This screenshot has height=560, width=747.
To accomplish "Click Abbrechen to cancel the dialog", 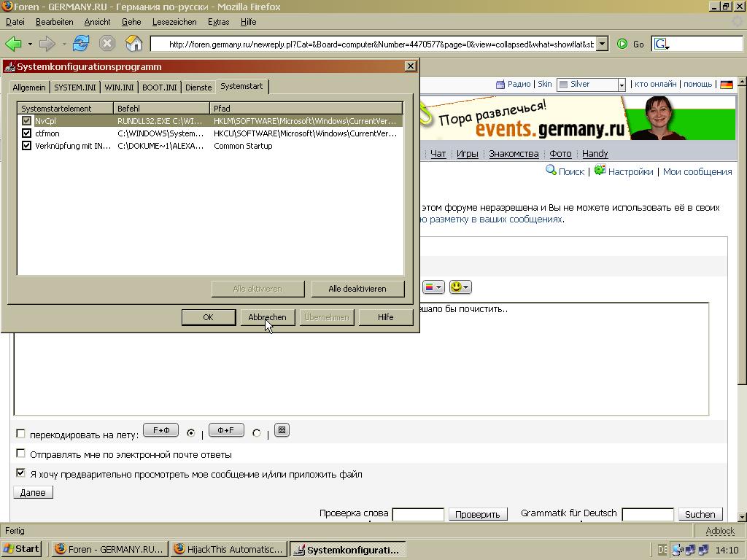I will click(267, 317).
